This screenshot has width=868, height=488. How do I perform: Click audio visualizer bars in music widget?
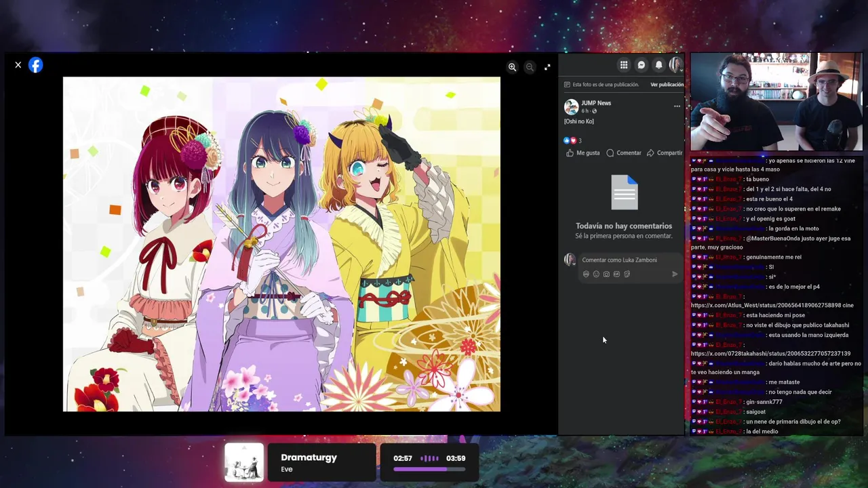429,459
